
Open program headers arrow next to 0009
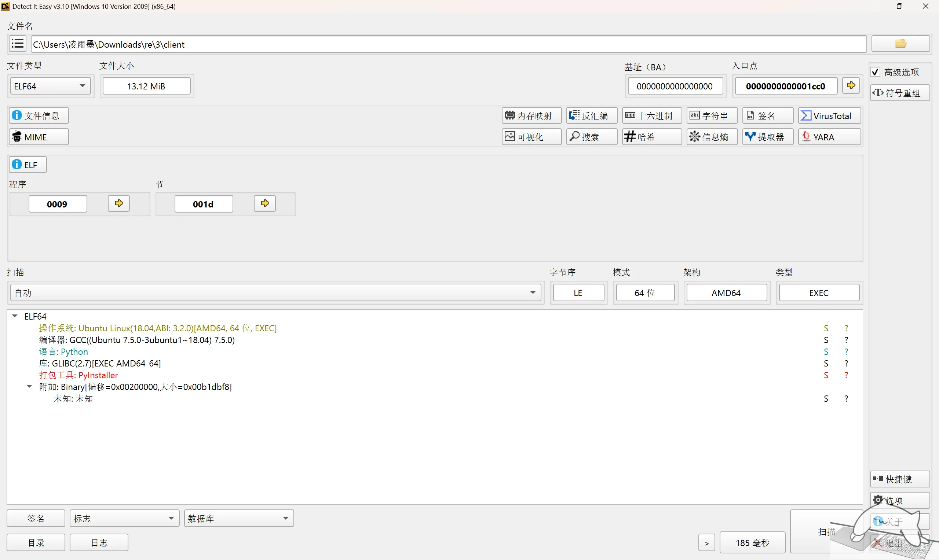pyautogui.click(x=119, y=203)
